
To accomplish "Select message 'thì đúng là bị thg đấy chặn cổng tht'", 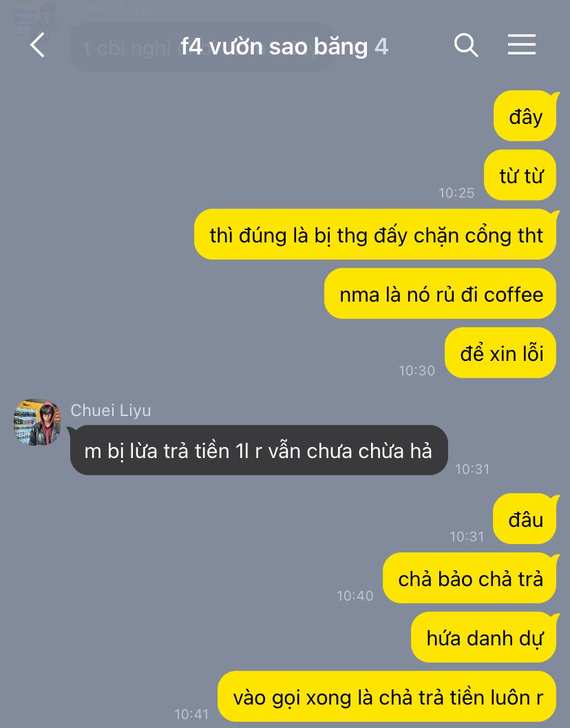I will [375, 234].
